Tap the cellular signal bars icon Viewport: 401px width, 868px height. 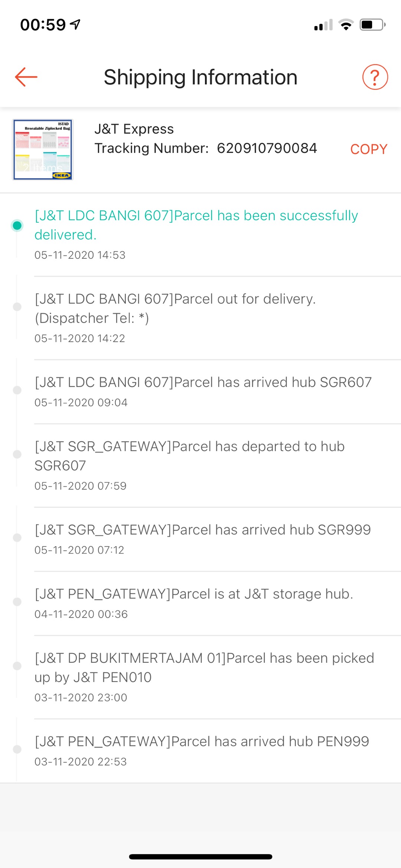click(x=323, y=25)
